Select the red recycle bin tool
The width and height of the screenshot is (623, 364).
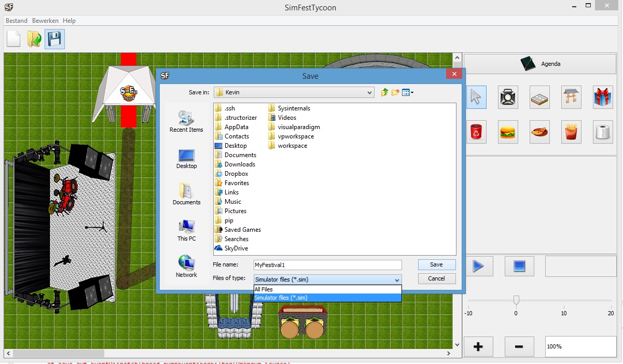[476, 132]
